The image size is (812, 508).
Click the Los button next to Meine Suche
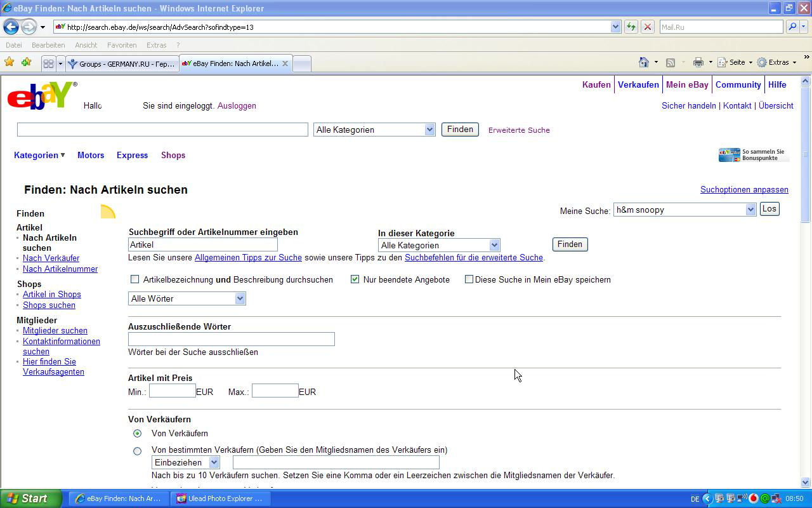(769, 209)
